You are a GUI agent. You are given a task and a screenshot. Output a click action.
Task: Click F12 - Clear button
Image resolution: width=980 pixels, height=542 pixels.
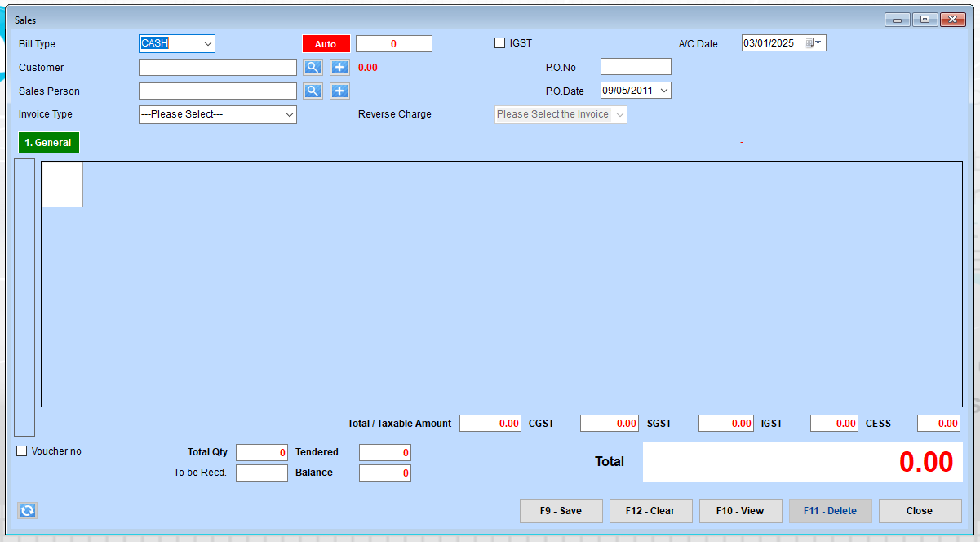point(650,511)
